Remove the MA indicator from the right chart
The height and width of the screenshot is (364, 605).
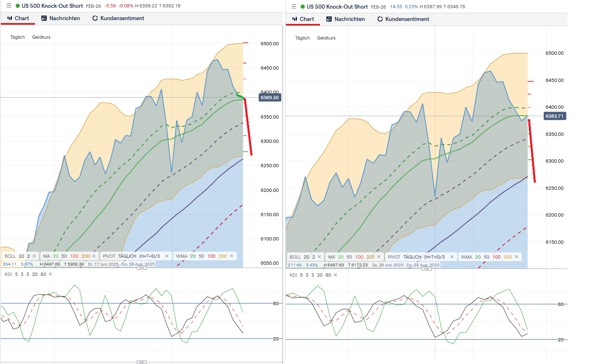coord(379,257)
